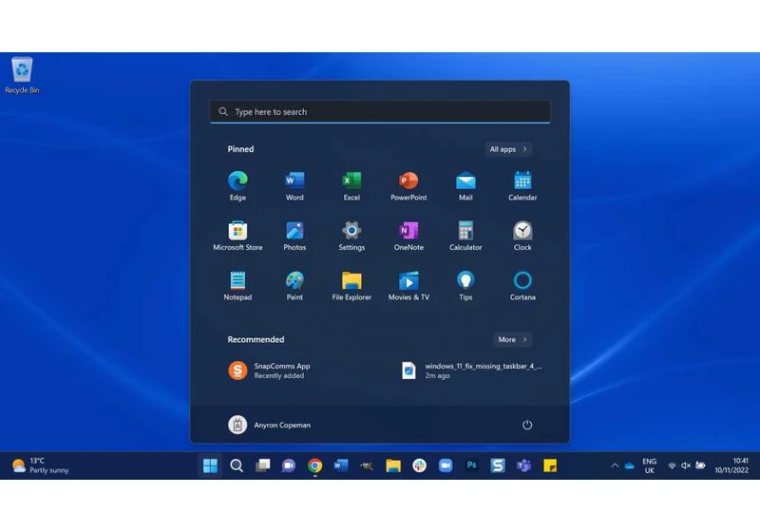Switch the ENG UK input language

650,465
